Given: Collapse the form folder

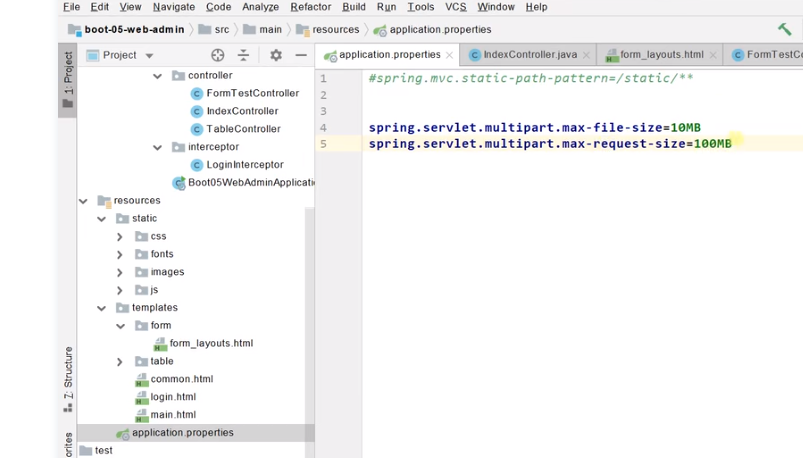Looking at the screenshot, I should pos(120,326).
